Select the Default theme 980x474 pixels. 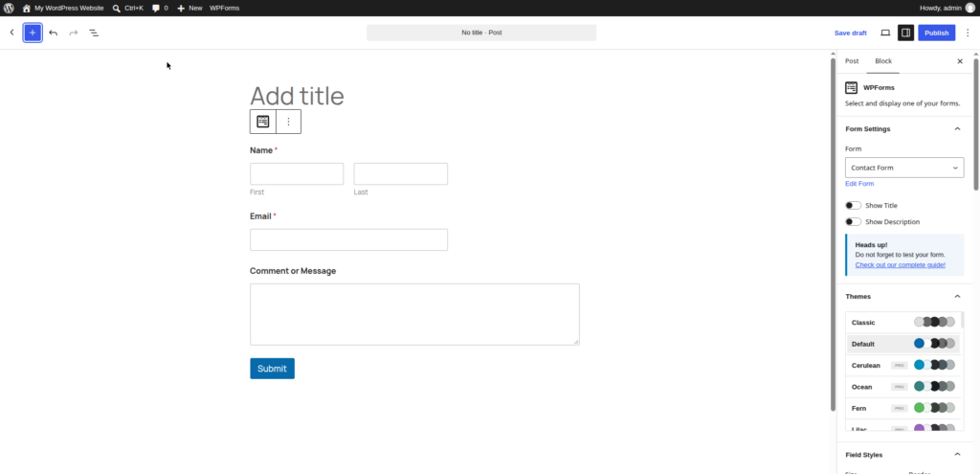pos(903,344)
